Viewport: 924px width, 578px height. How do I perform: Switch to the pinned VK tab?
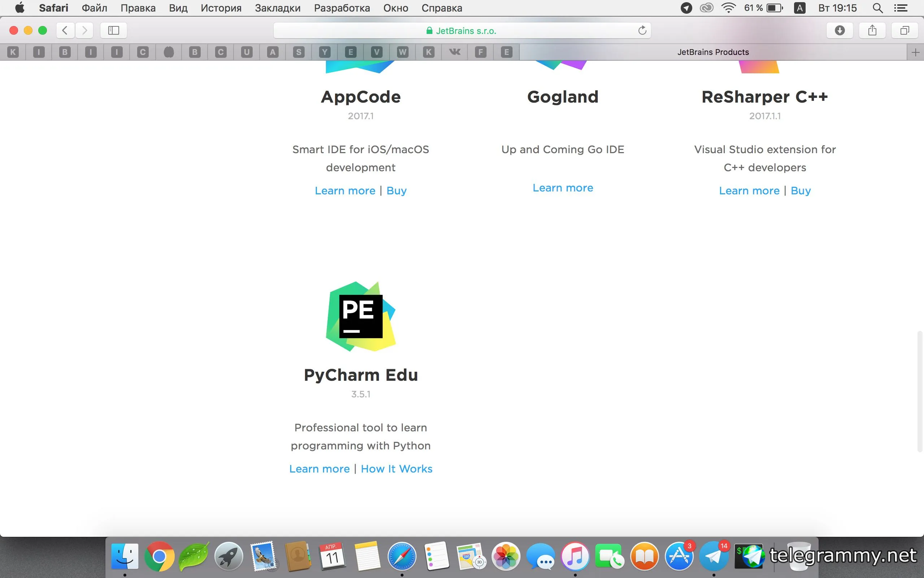coord(454,52)
